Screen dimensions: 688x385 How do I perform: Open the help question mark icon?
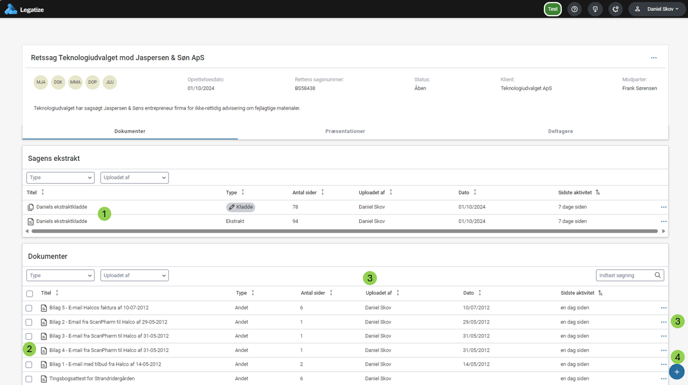click(x=574, y=9)
